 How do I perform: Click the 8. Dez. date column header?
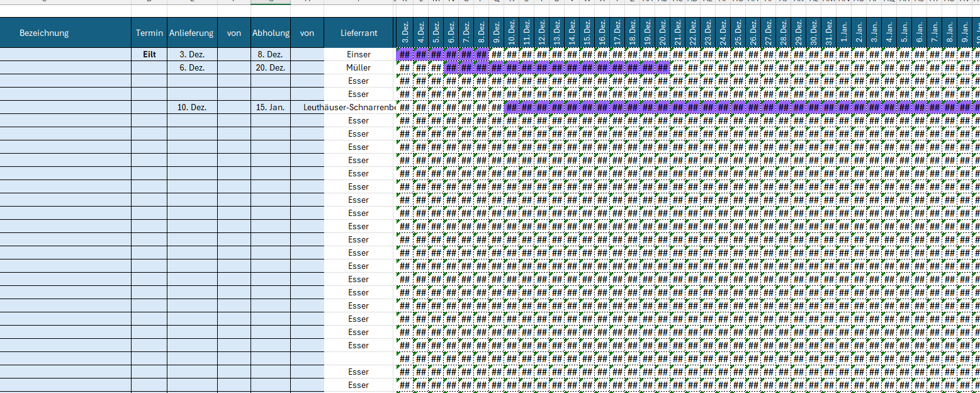tap(481, 33)
